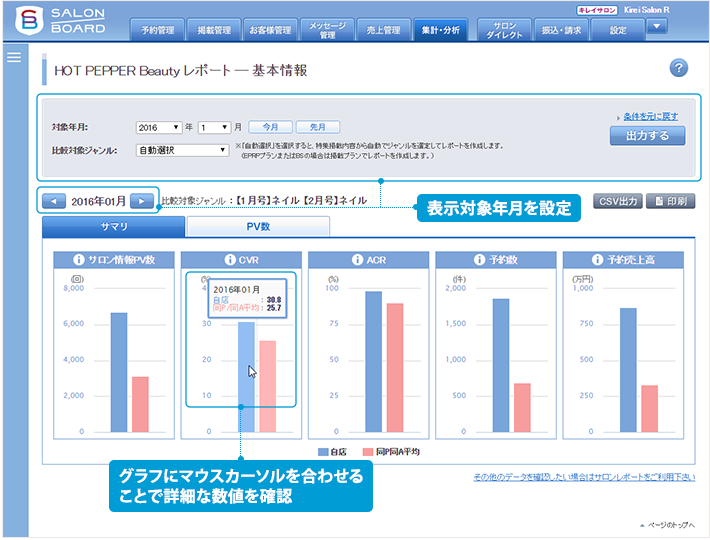The width and height of the screenshot is (710, 540).
Task: Go to next month arrow
Action: 143,201
